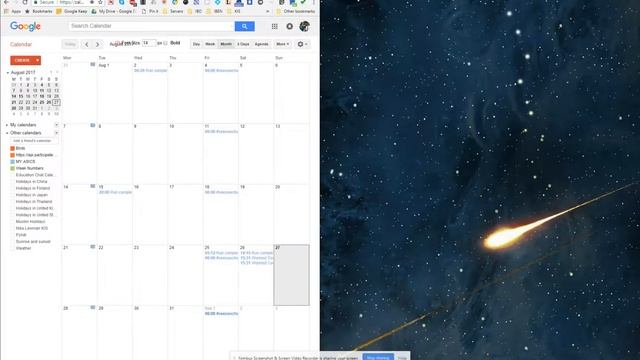640x360 pixels.
Task: Toggle the Birds calendar color box
Action: pyautogui.click(x=13, y=149)
